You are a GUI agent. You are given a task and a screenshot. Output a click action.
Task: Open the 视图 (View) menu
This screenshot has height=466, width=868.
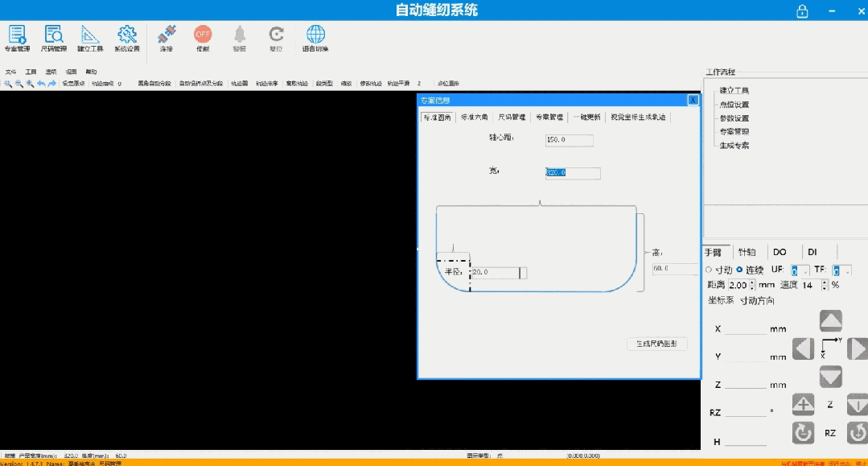[x=71, y=72]
